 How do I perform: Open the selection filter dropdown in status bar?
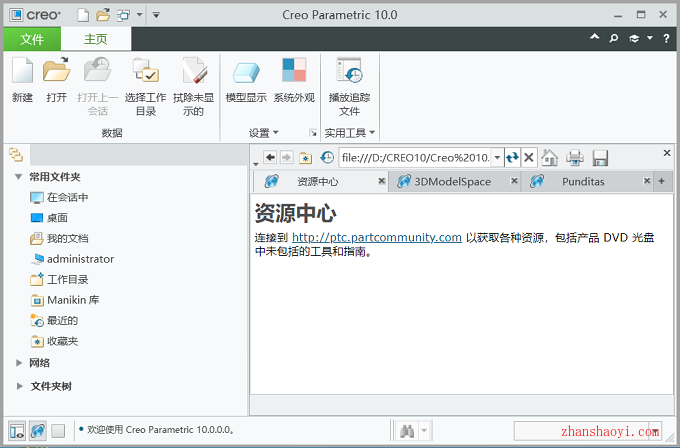coord(655,431)
